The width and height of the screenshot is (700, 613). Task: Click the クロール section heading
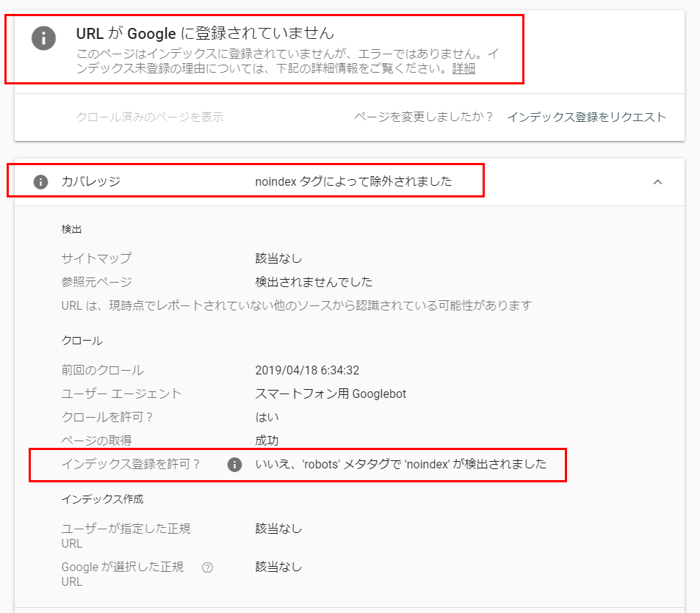pyautogui.click(x=82, y=341)
